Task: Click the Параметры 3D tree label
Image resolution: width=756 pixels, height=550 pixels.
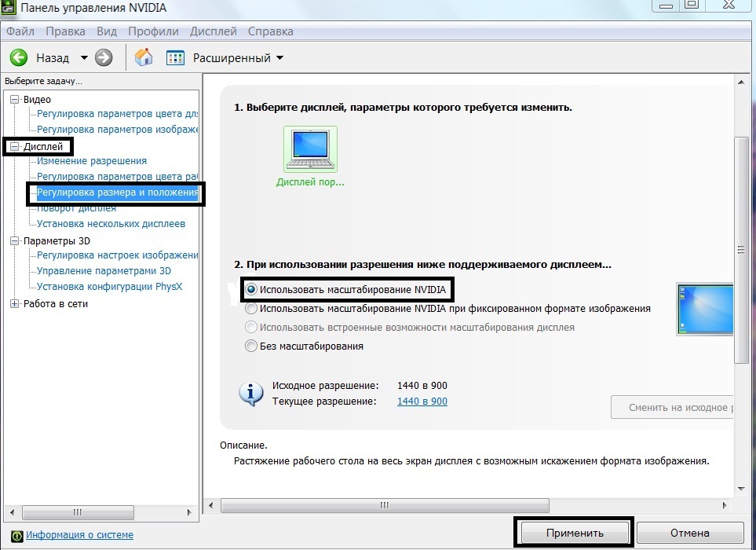Action: click(x=57, y=240)
